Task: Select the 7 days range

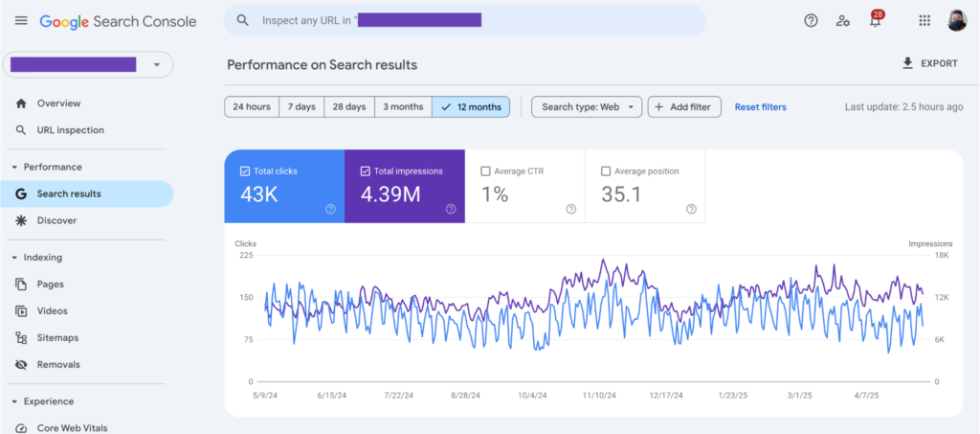Action: pos(301,107)
